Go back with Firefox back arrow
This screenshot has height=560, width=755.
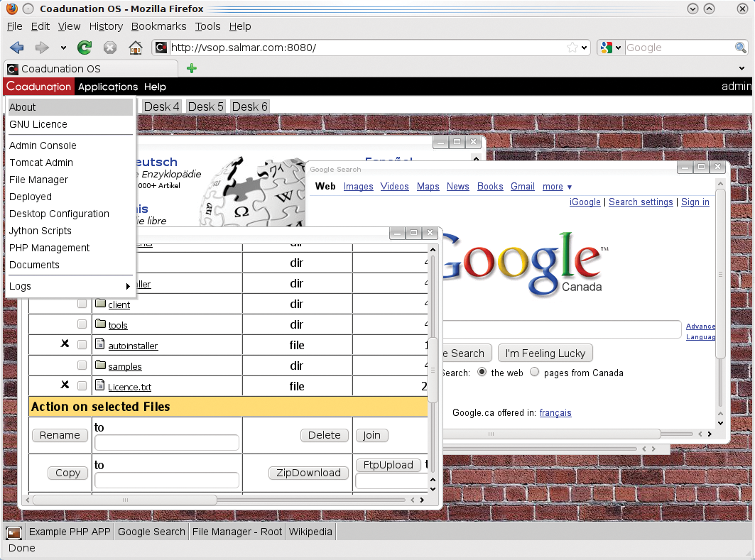pyautogui.click(x=17, y=47)
